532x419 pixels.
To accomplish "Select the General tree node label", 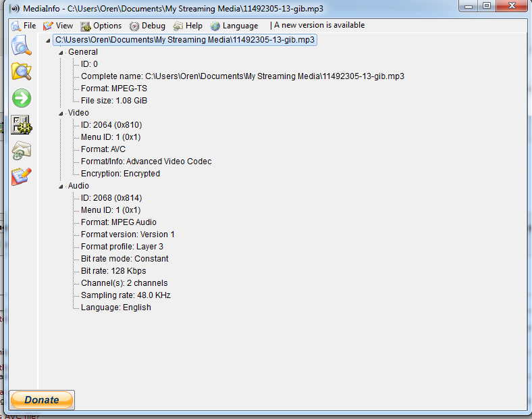I will (x=83, y=52).
